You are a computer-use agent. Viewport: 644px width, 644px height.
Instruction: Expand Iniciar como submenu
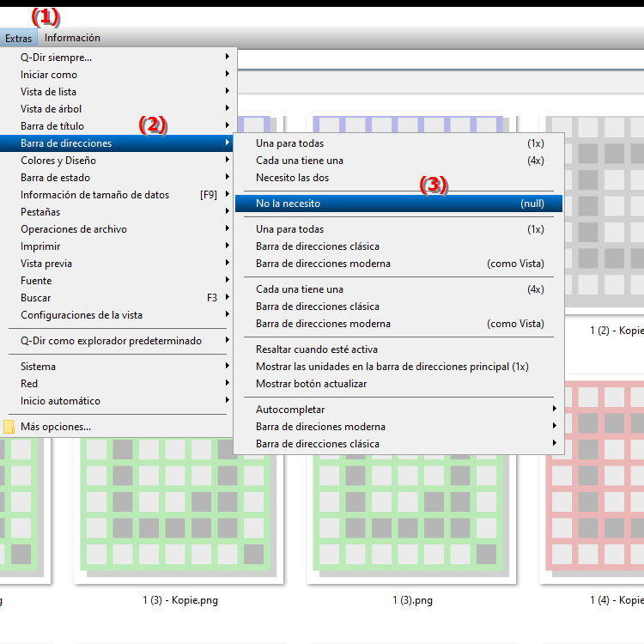pos(118,75)
